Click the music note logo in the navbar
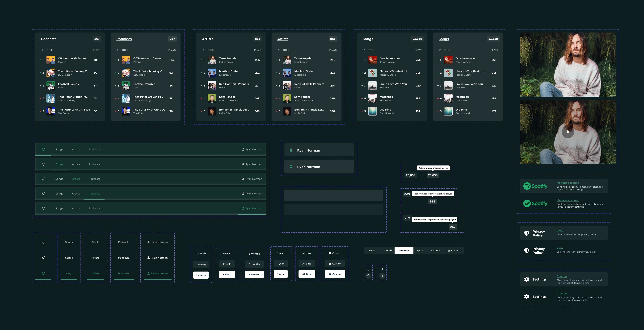Viewport: 644px width, 330px height. point(43,149)
